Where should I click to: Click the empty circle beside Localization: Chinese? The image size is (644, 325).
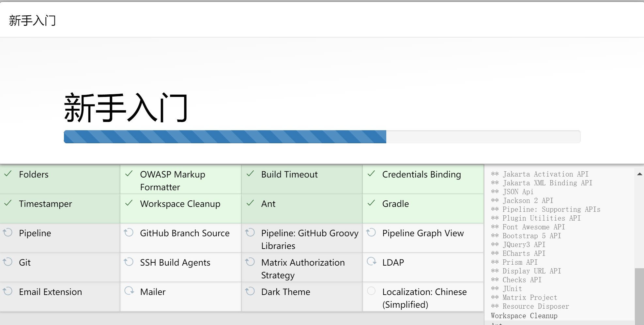click(371, 291)
